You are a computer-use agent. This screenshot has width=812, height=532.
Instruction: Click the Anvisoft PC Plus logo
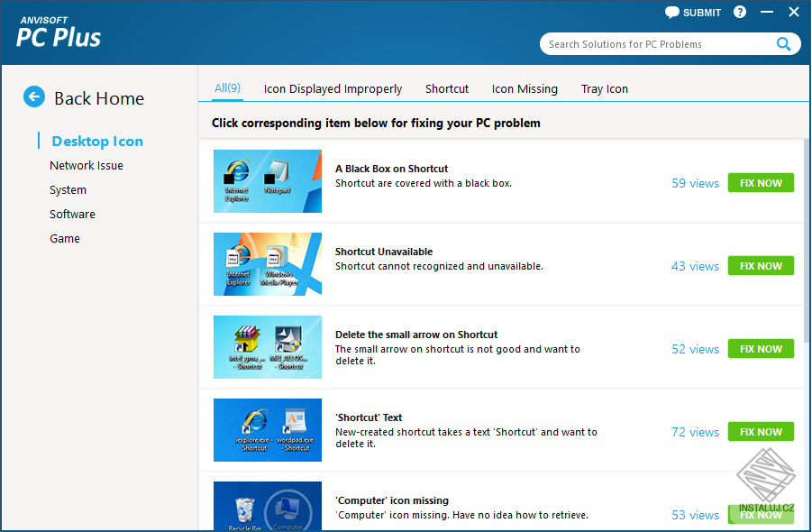tap(59, 32)
